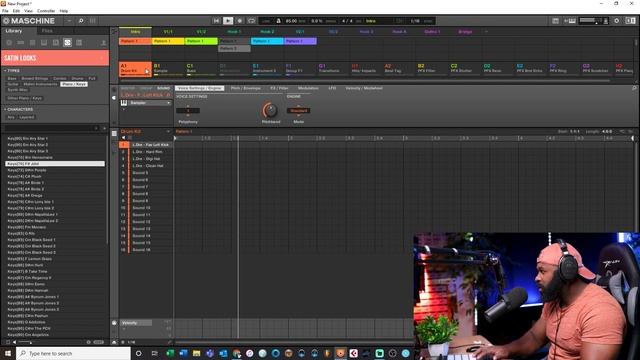This screenshot has width=640, height=360.
Task: Toggle the pattern editor list view icon
Action: (x=114, y=133)
